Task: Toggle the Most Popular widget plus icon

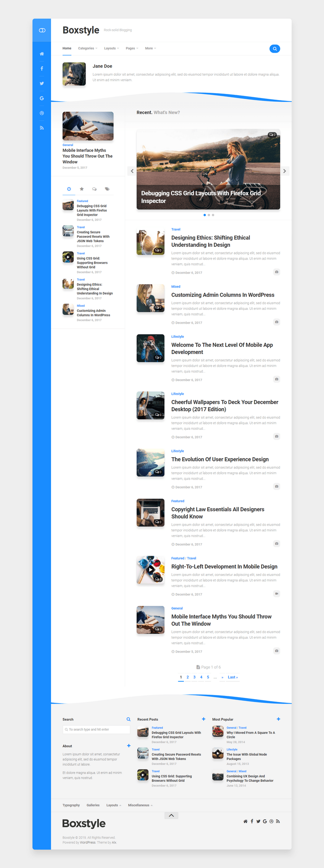Action: [x=278, y=719]
